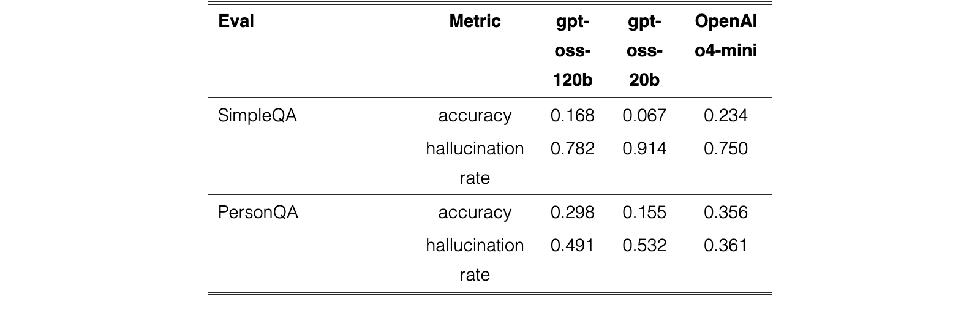This screenshot has width=980, height=315.
Task: Click the value 0.168
Action: [x=573, y=116]
